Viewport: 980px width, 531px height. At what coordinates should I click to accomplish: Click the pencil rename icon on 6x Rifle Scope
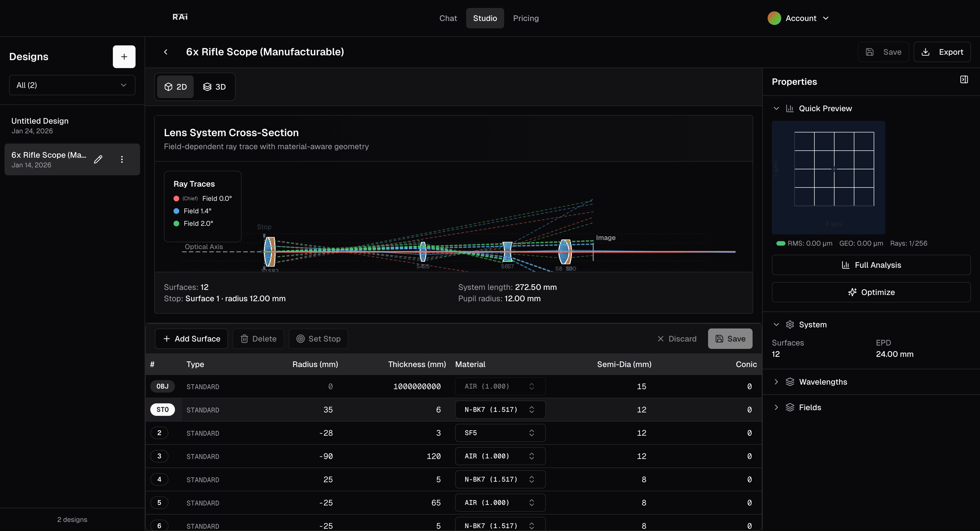click(x=98, y=159)
